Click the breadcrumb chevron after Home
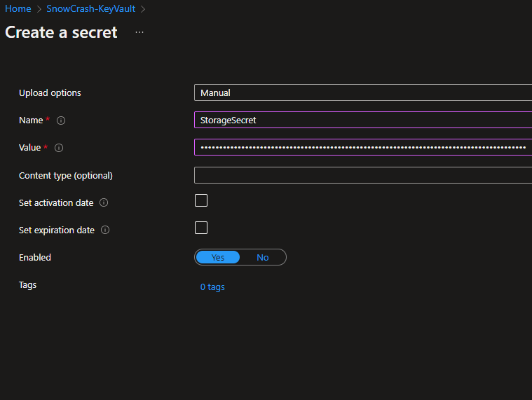 click(39, 9)
